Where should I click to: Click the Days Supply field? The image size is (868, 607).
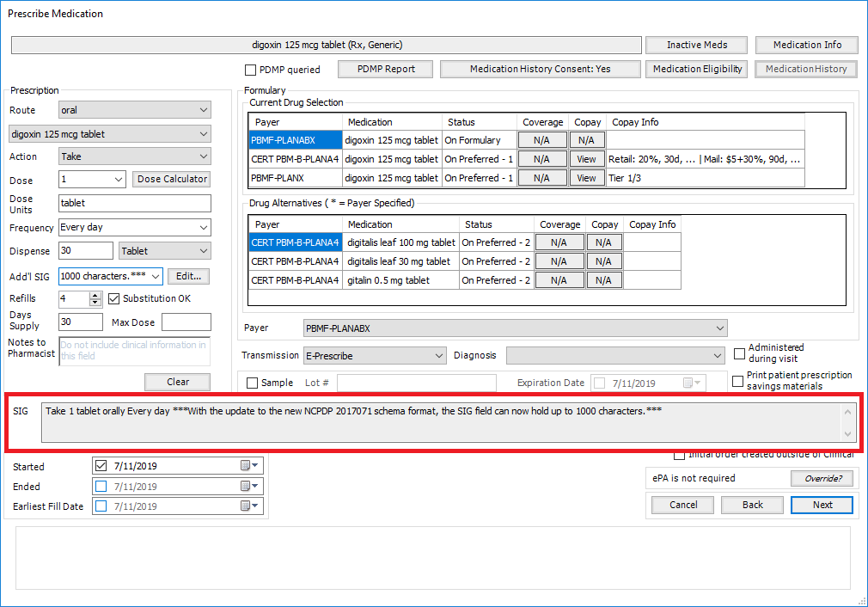pyautogui.click(x=80, y=322)
